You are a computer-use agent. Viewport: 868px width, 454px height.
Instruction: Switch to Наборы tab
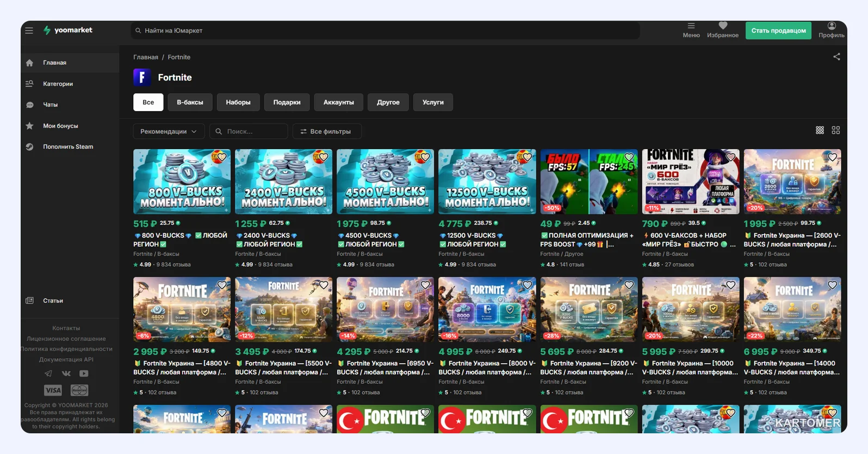[x=238, y=102]
